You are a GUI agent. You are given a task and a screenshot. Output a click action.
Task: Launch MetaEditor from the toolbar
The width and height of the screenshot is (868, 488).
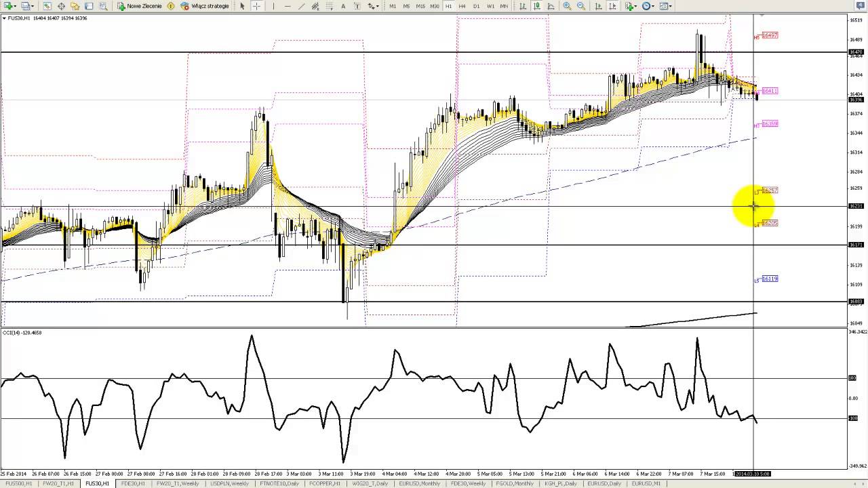coord(171,6)
